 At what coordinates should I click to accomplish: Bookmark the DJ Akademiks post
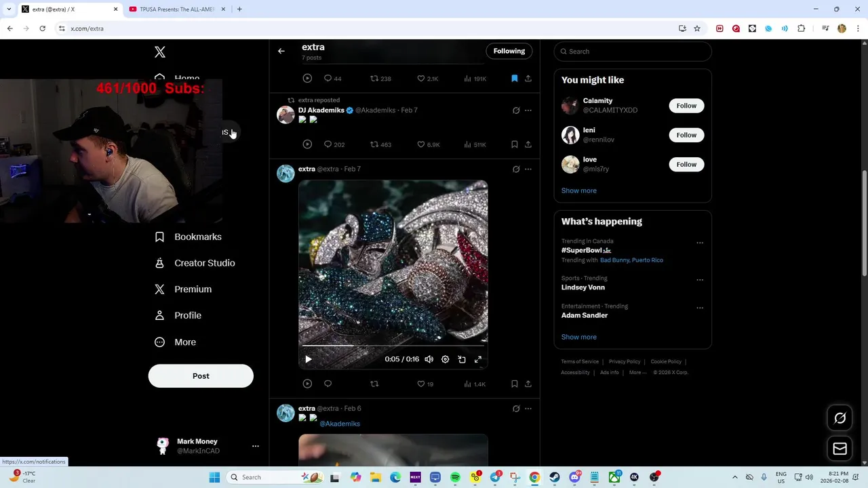[515, 144]
